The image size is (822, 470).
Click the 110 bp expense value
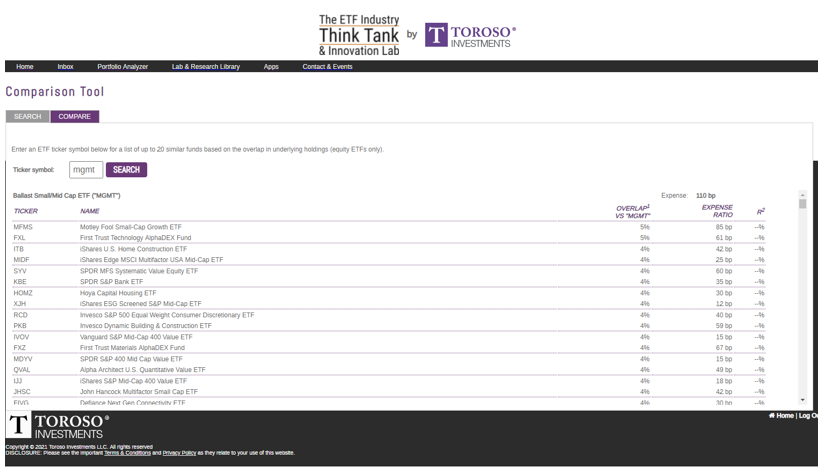pyautogui.click(x=706, y=195)
